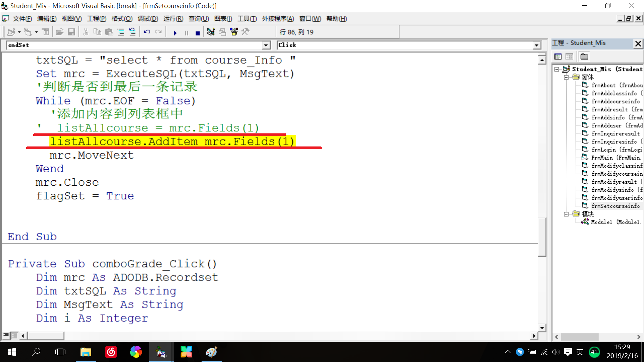
Task: Click the Start (run) toolbar button
Action: coord(175,33)
